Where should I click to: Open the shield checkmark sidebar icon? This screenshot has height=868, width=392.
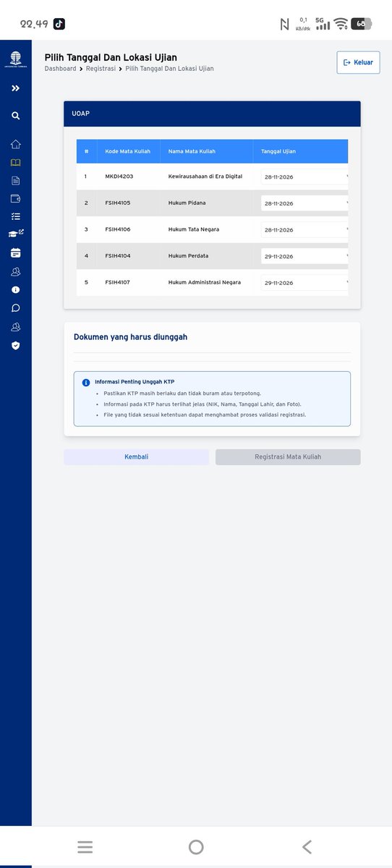point(16,345)
